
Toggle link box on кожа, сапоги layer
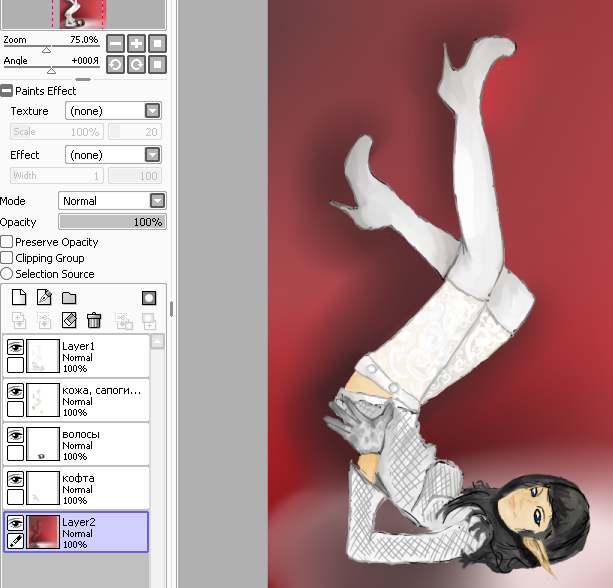pos(15,409)
